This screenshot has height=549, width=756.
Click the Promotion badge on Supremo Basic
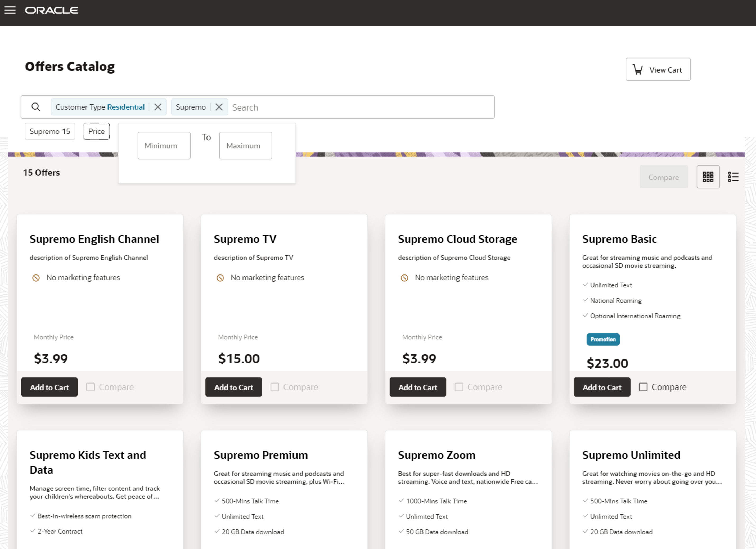603,339
